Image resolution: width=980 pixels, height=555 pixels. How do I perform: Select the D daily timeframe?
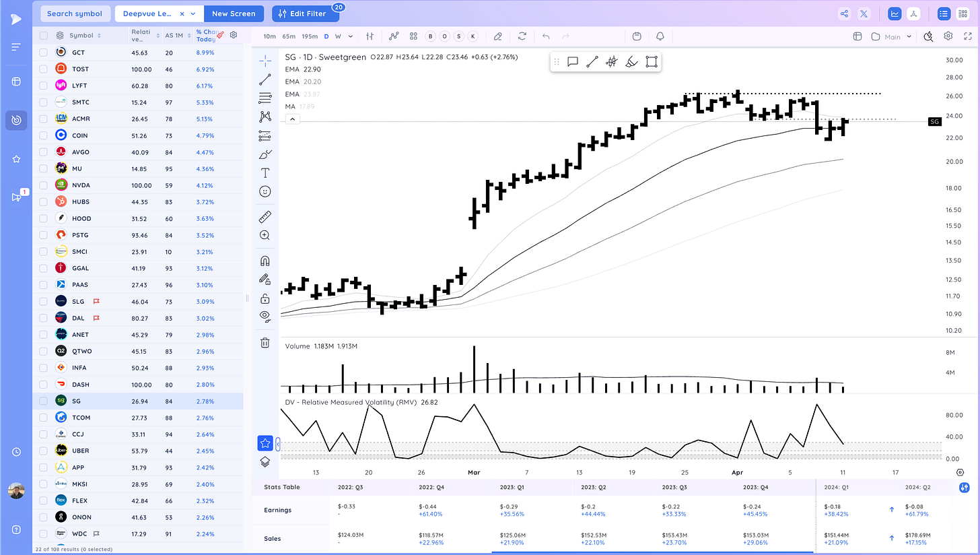coord(326,36)
